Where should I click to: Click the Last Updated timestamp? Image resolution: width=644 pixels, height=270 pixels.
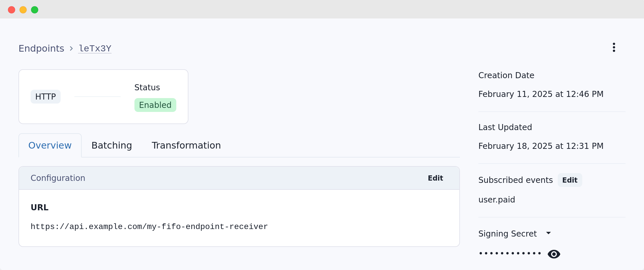[541, 146]
